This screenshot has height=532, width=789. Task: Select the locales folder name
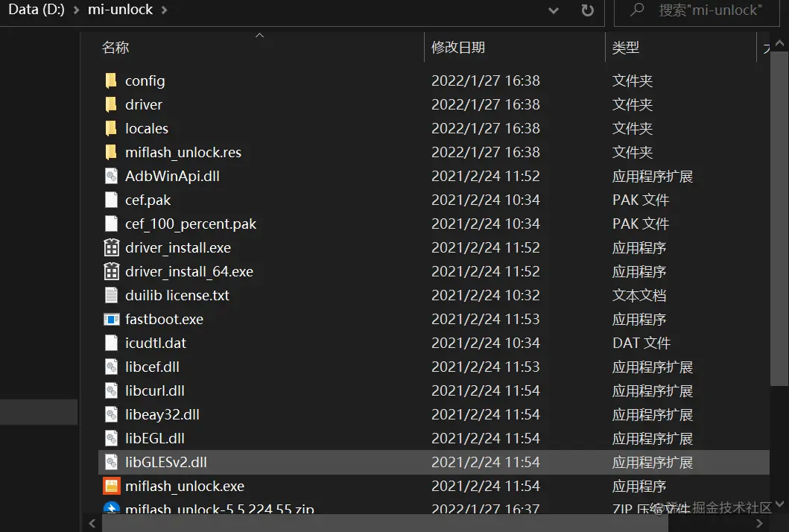(x=147, y=128)
